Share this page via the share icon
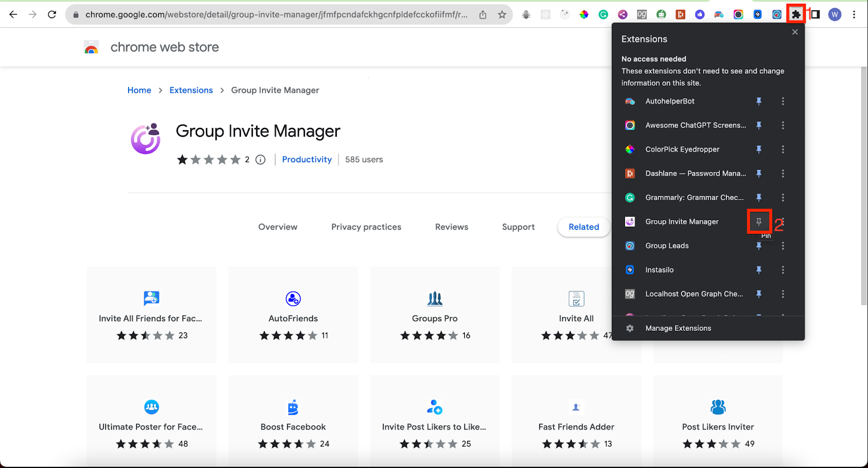The width and height of the screenshot is (868, 468). click(483, 15)
